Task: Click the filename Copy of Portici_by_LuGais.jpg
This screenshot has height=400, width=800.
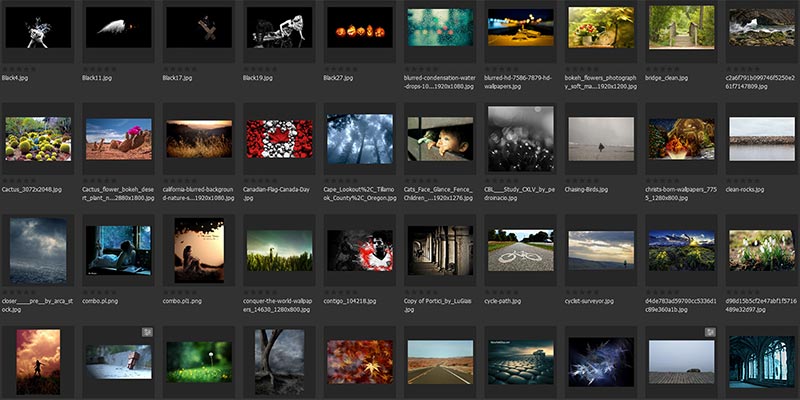Action: pyautogui.click(x=436, y=305)
